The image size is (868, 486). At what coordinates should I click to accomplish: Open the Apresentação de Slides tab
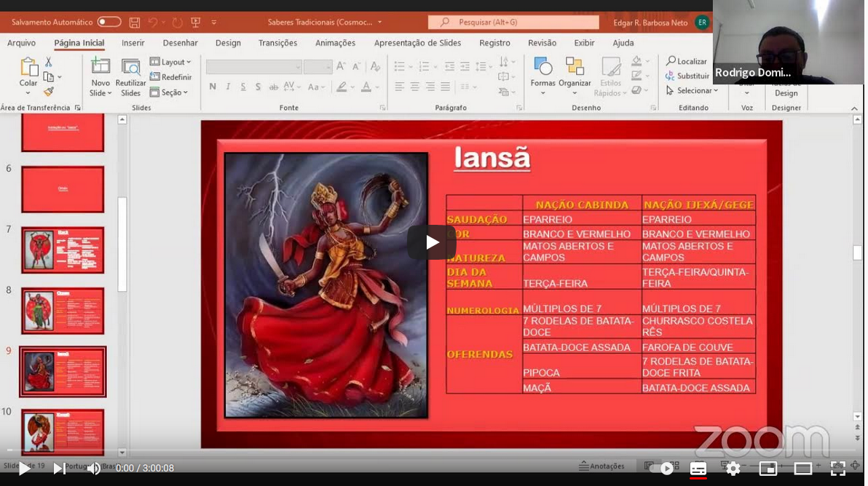pyautogui.click(x=417, y=43)
